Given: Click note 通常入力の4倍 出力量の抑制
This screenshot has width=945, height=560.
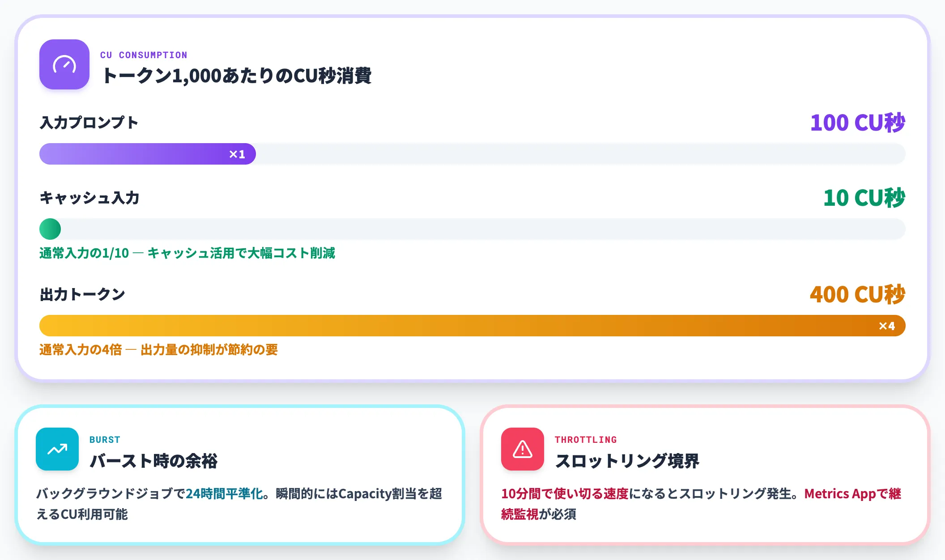Looking at the screenshot, I should coord(158,350).
